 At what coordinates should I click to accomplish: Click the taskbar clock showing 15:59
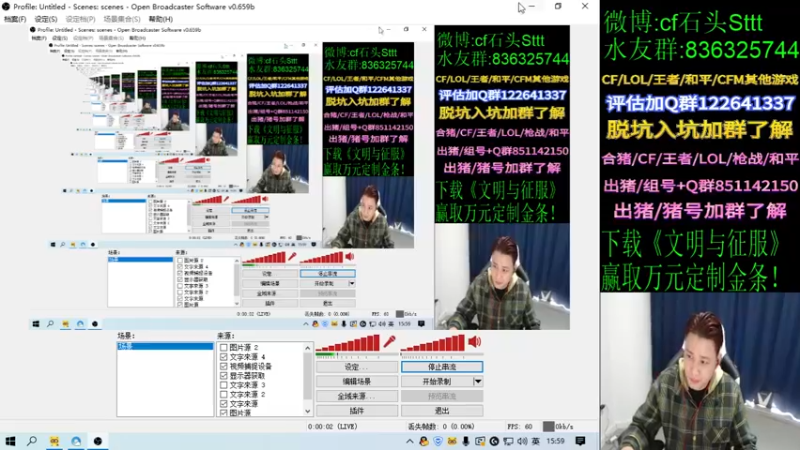[x=556, y=441]
